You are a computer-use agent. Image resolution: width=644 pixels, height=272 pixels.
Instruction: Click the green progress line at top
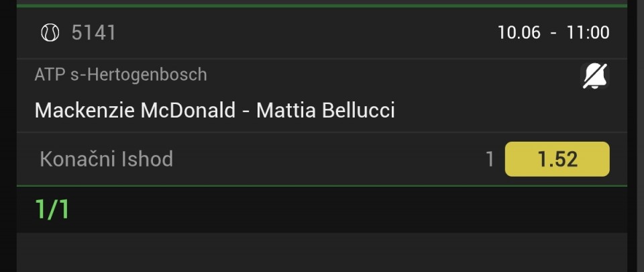click(322, 6)
